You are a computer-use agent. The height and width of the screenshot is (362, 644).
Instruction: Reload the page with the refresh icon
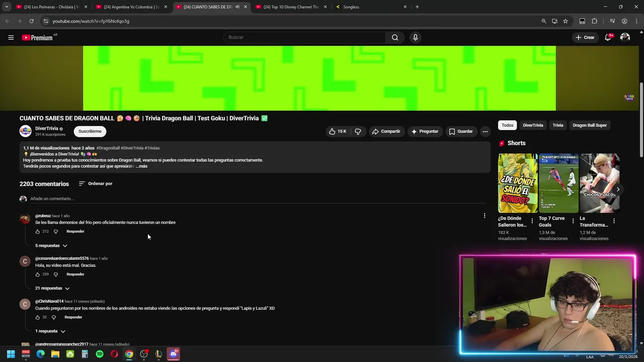31,21
